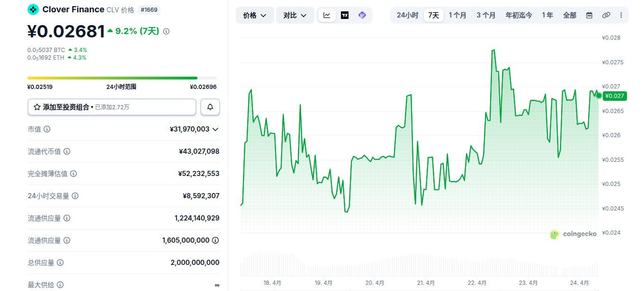Select the 24小时 time range
Image resolution: width=644 pixels, height=291 pixels.
407,15
